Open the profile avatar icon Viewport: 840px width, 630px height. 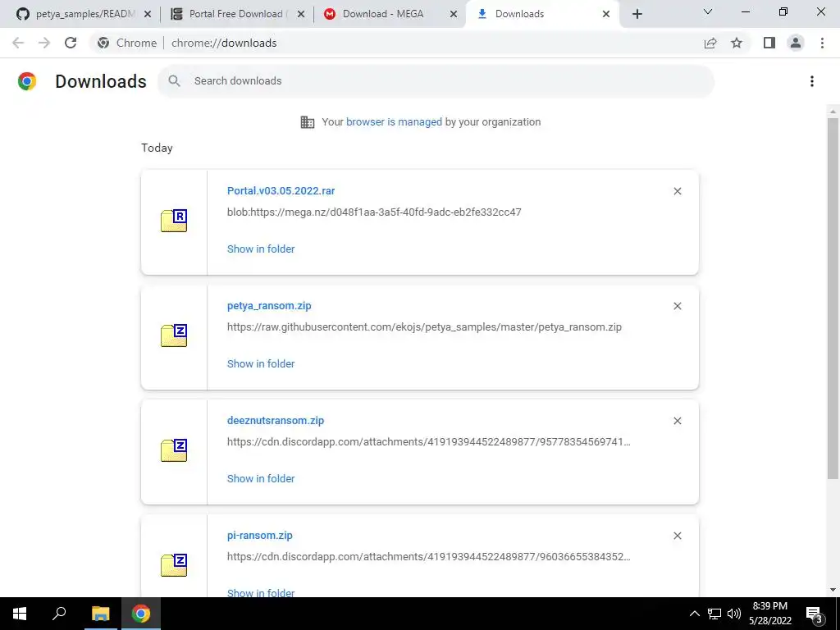tap(796, 43)
